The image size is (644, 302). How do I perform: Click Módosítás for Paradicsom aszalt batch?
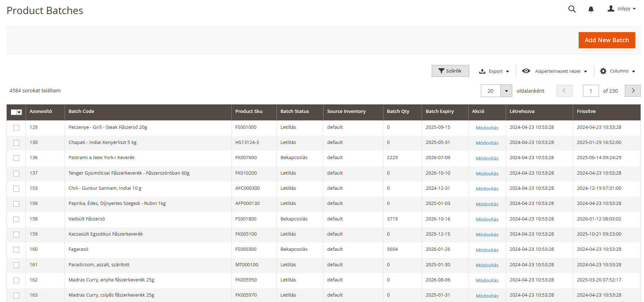pyautogui.click(x=487, y=265)
